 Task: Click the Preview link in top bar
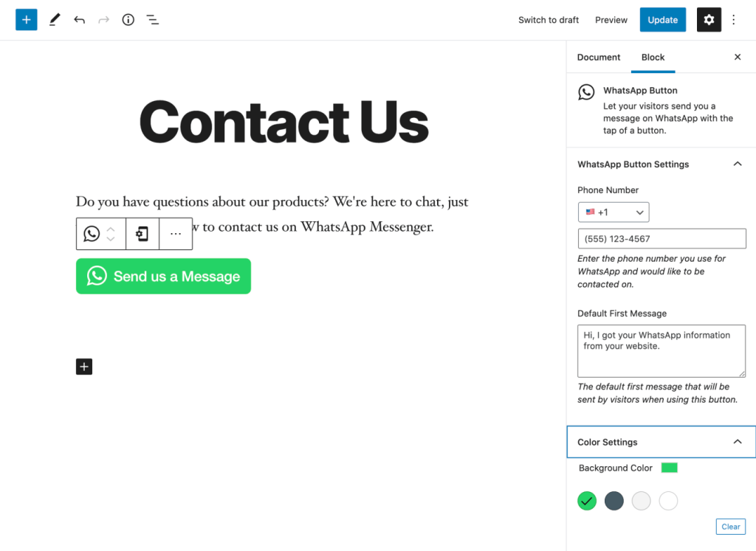tap(611, 20)
